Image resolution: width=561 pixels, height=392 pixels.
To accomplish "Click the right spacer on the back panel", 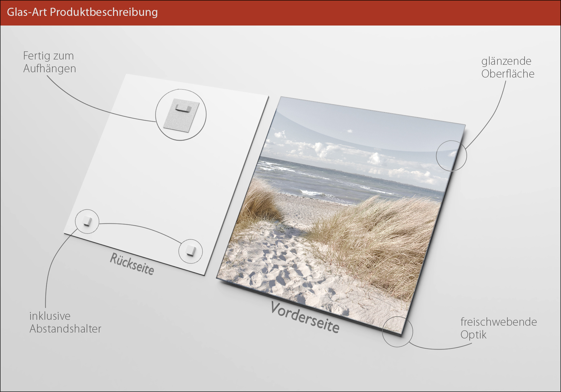I will coord(190,251).
